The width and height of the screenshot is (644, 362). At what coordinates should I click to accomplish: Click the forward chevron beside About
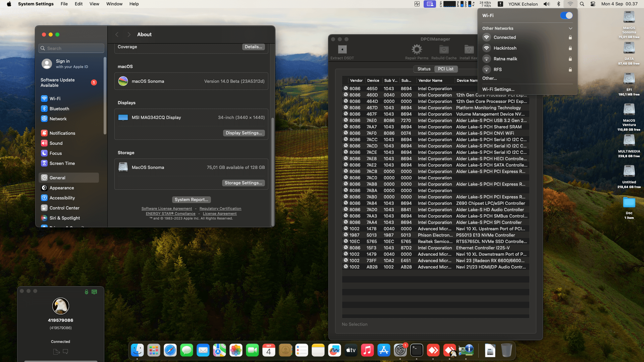(129, 35)
